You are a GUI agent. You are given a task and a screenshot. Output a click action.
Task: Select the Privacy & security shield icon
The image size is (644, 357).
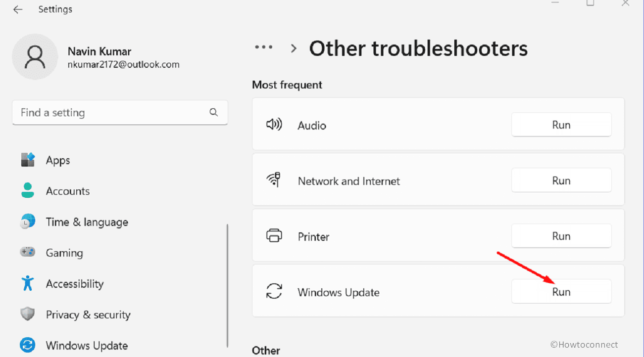pos(28,314)
